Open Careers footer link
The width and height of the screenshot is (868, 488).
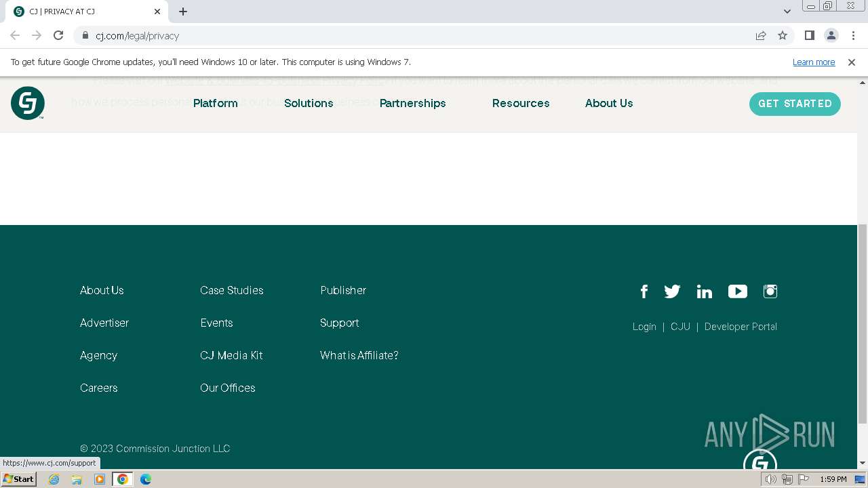click(99, 388)
